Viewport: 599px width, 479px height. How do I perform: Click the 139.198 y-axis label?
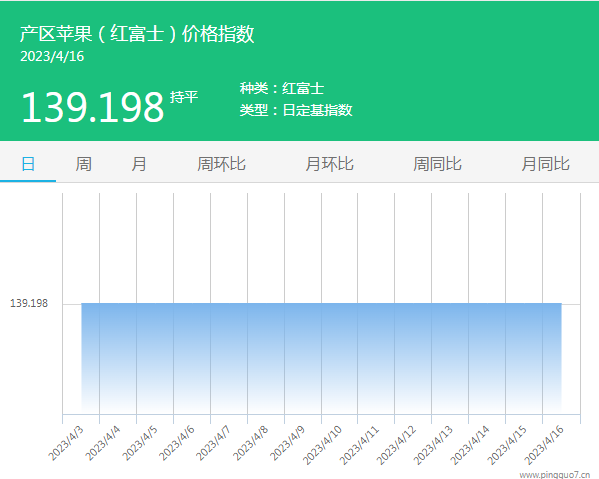click(29, 303)
